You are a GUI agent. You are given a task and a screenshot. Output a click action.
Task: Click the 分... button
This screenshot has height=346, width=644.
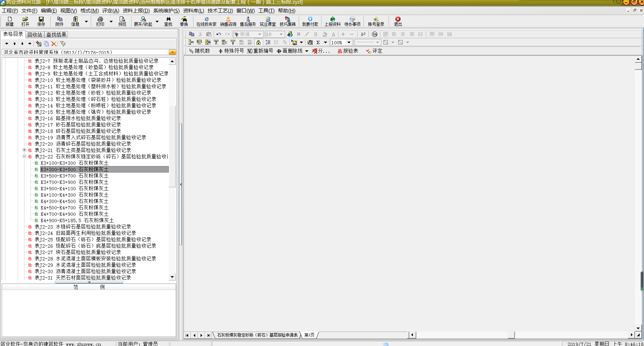(x=321, y=51)
